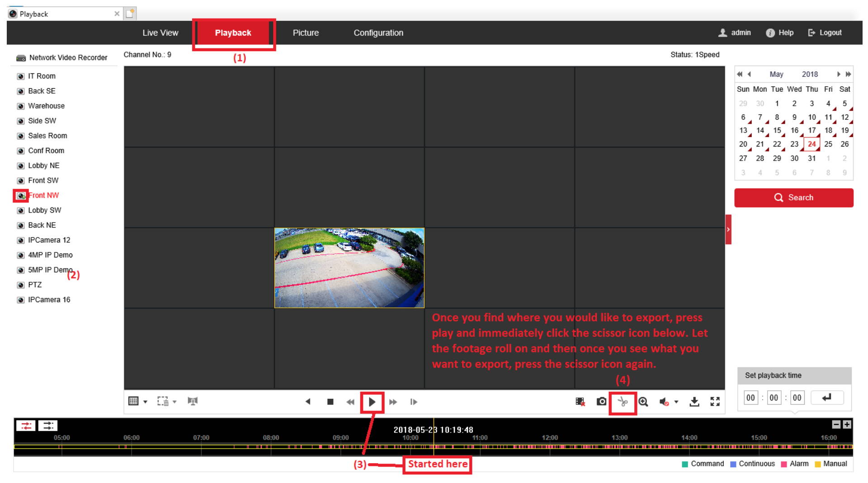Select May 15 in the calendar
Viewport: 868px width, 483px height.
coord(777,130)
